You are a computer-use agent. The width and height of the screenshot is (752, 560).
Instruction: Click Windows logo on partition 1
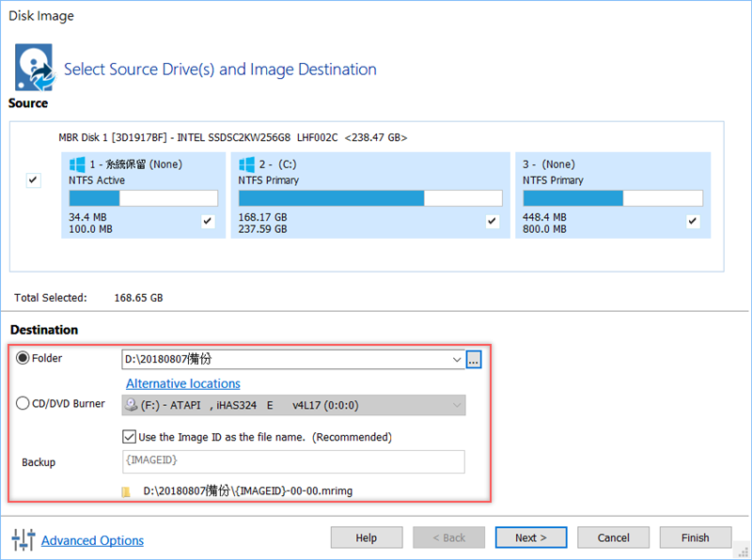click(x=77, y=164)
